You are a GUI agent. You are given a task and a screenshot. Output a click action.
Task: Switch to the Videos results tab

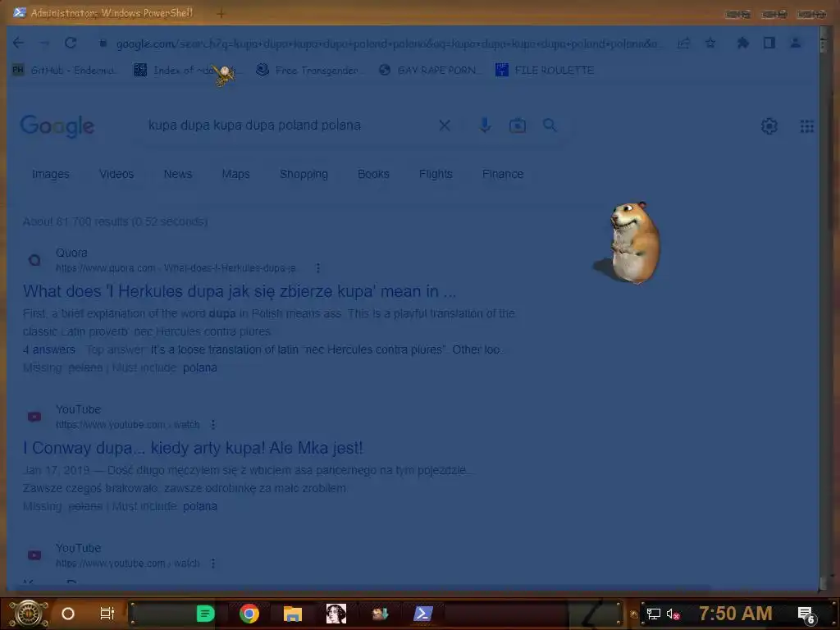click(116, 174)
